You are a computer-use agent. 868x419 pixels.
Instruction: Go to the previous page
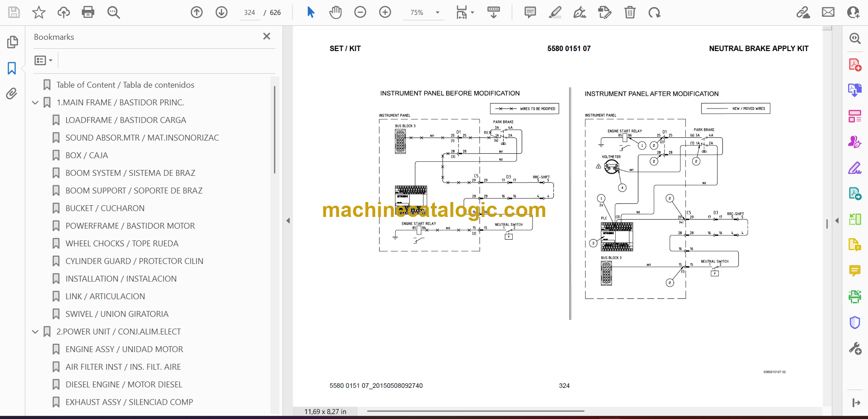tap(197, 12)
